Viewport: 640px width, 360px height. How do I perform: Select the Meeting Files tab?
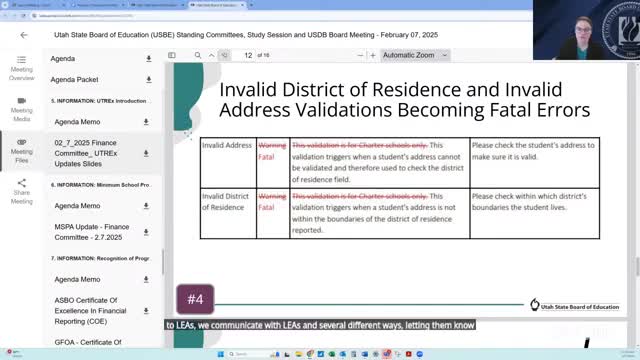22,151
